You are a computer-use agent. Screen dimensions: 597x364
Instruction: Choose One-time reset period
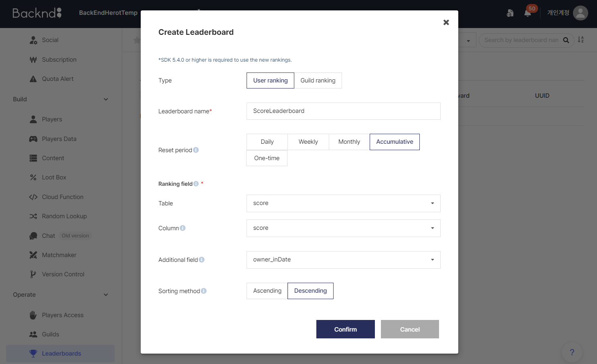(267, 158)
